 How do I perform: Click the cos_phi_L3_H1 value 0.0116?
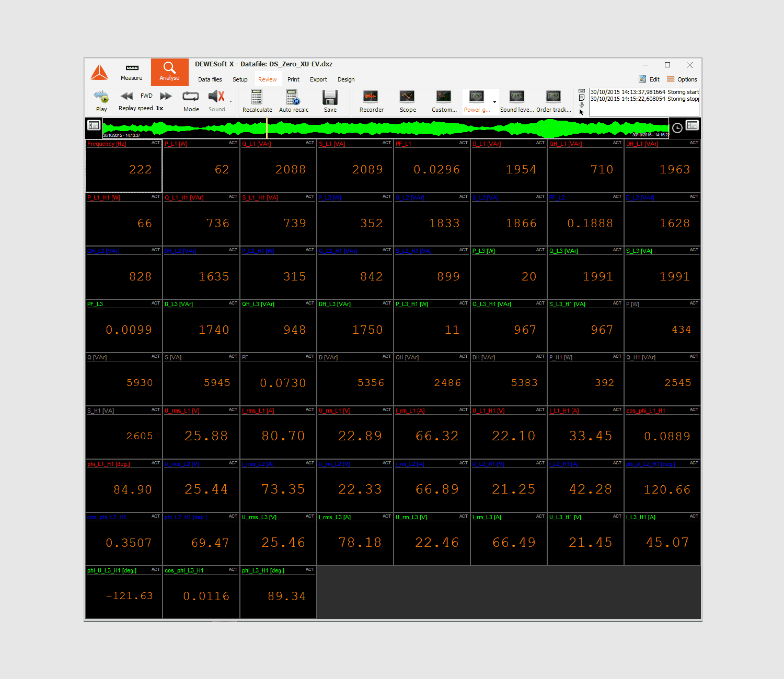[206, 596]
